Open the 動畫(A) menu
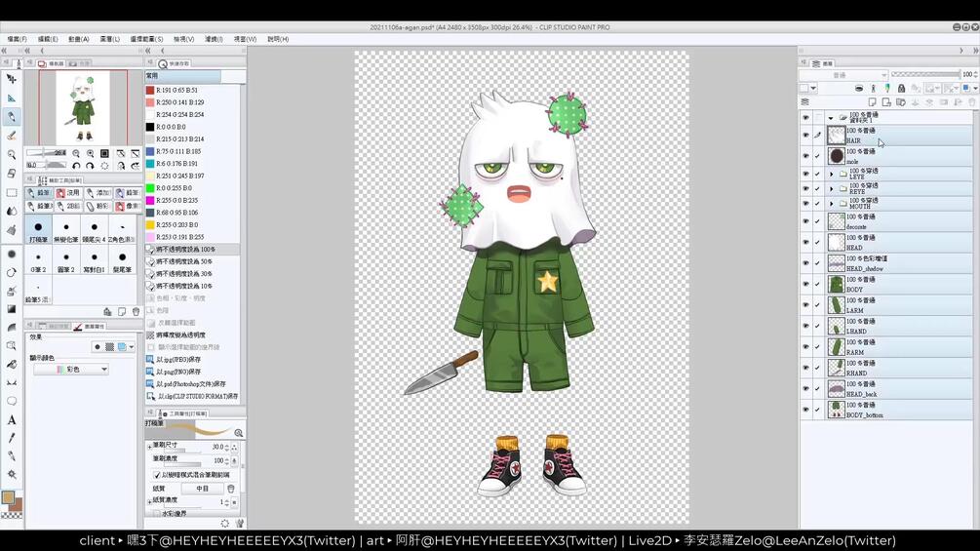 tap(79, 39)
